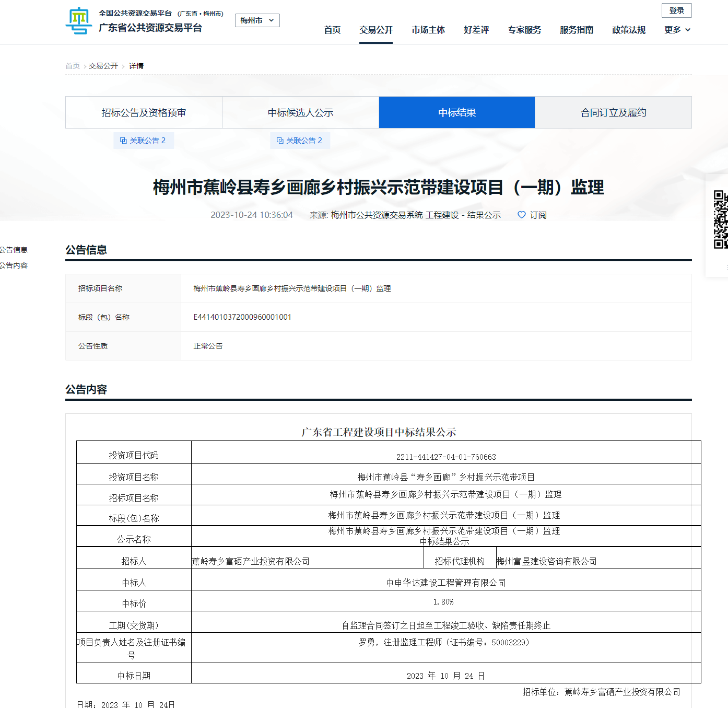Screen dimensions: 728x708
Task: Open 专家服务 from the navigation bar
Action: pyautogui.click(x=524, y=30)
